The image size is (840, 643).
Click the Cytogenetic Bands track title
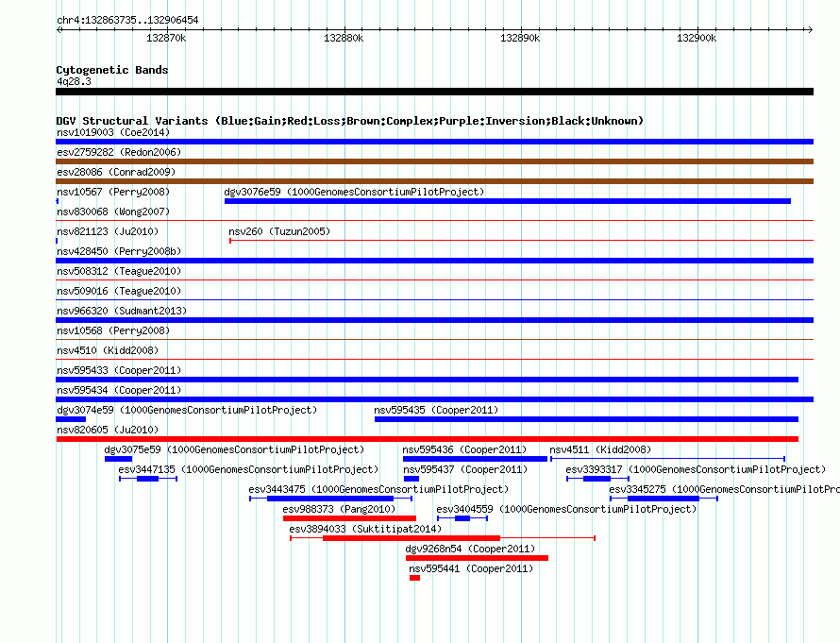pyautogui.click(x=112, y=70)
